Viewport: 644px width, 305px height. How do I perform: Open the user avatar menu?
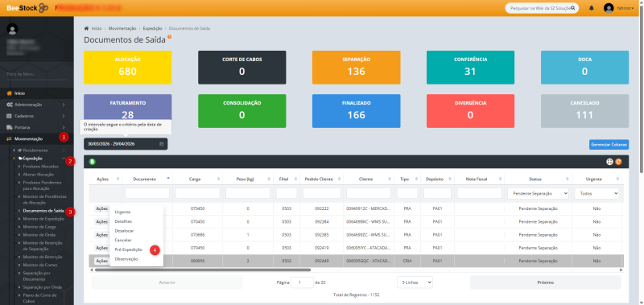coord(609,8)
